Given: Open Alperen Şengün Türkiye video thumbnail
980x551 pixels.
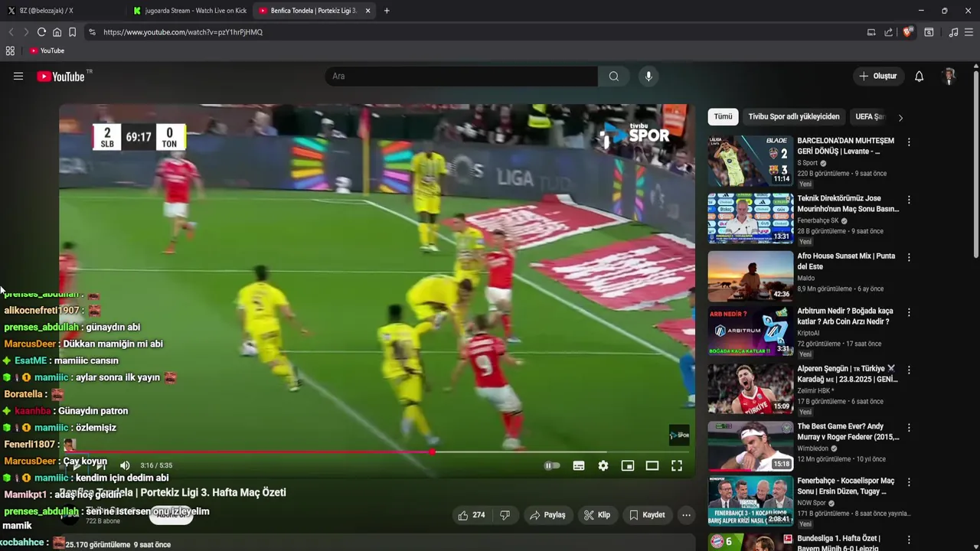Looking at the screenshot, I should [x=750, y=389].
